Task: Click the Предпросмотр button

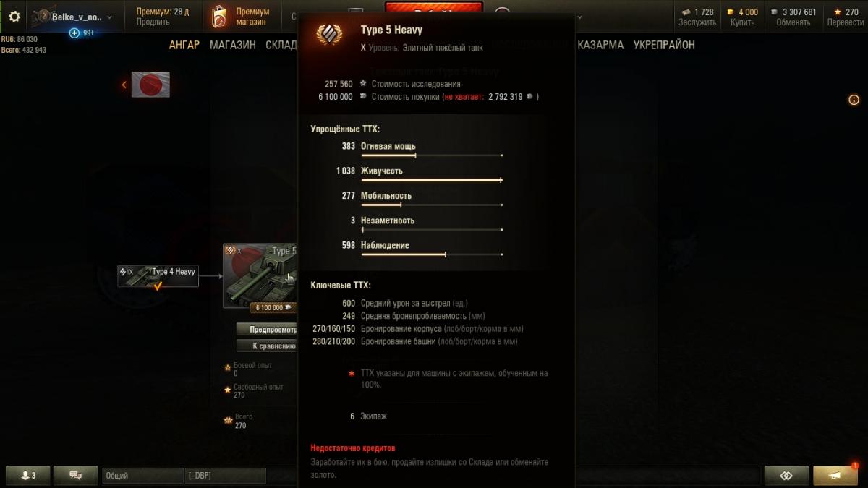Action: coord(268,330)
